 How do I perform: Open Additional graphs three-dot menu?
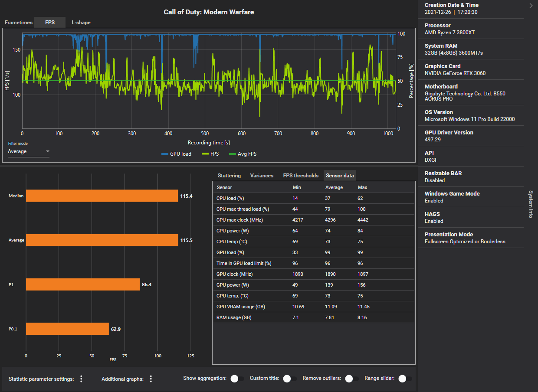pyautogui.click(x=151, y=379)
